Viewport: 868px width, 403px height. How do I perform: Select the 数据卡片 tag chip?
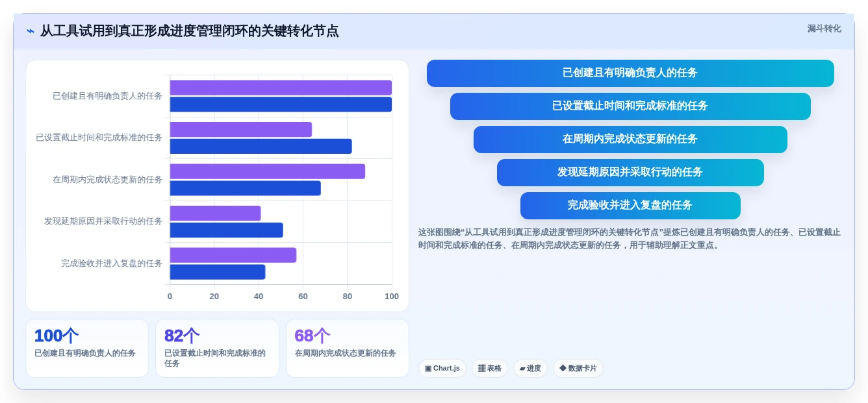pos(578,368)
